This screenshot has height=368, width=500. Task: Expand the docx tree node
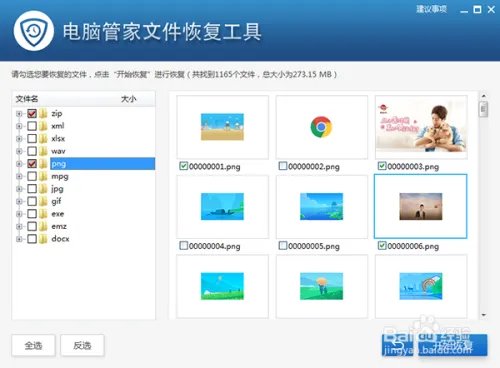(x=19, y=239)
